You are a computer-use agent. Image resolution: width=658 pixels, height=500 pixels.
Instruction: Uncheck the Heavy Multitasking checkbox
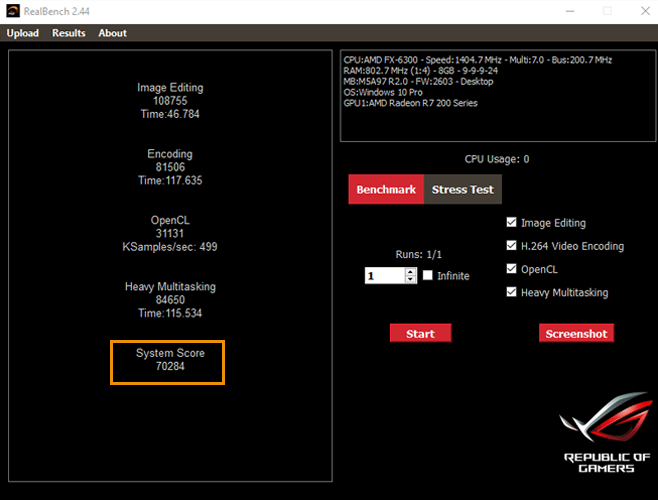511,292
